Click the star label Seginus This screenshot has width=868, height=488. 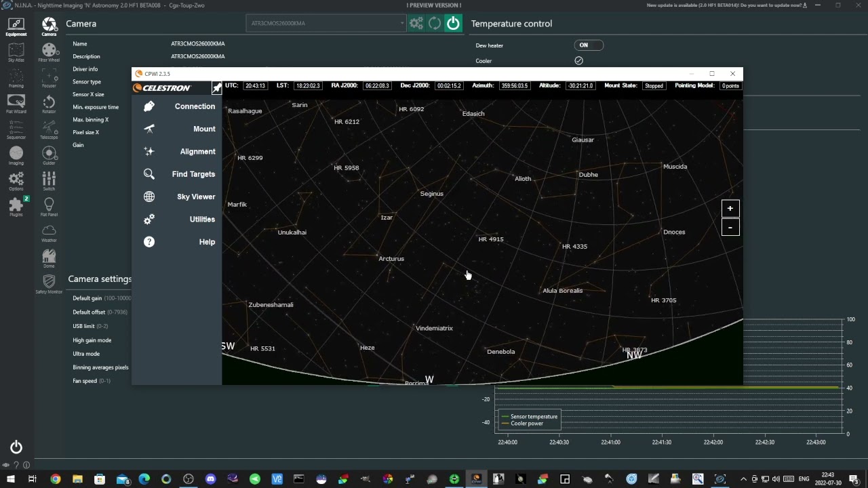click(x=431, y=194)
